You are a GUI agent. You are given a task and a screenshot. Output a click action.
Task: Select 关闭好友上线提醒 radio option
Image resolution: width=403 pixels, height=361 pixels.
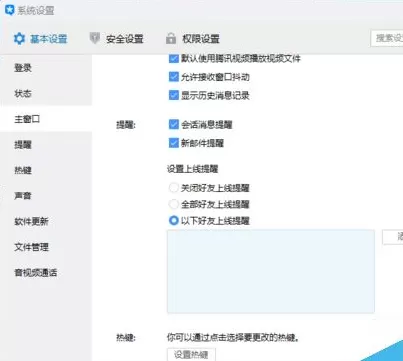174,188
